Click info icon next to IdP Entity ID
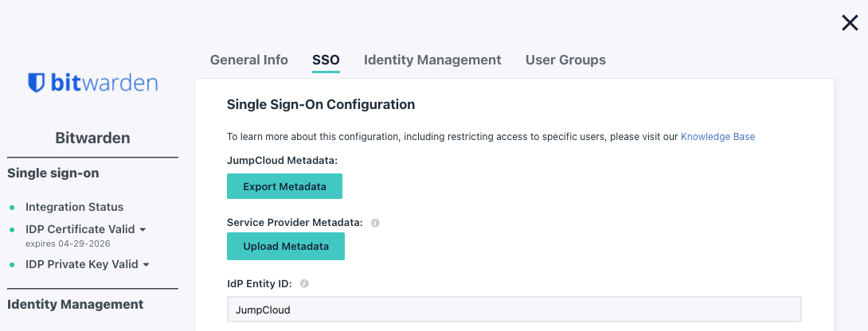Screen dimensions: 868x331 [x=304, y=283]
